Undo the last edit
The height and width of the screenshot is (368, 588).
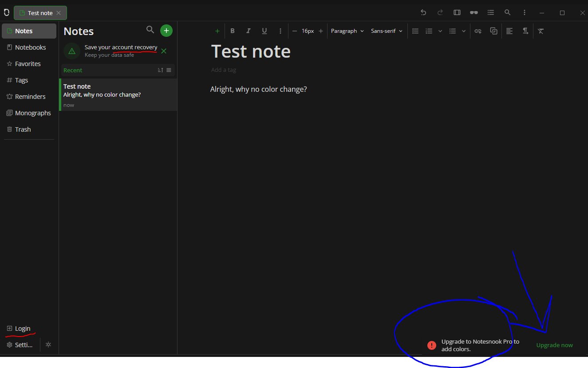click(423, 12)
